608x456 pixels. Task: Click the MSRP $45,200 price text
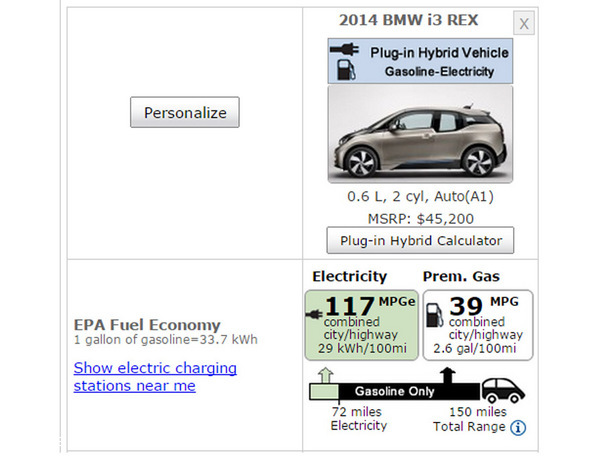click(x=420, y=217)
